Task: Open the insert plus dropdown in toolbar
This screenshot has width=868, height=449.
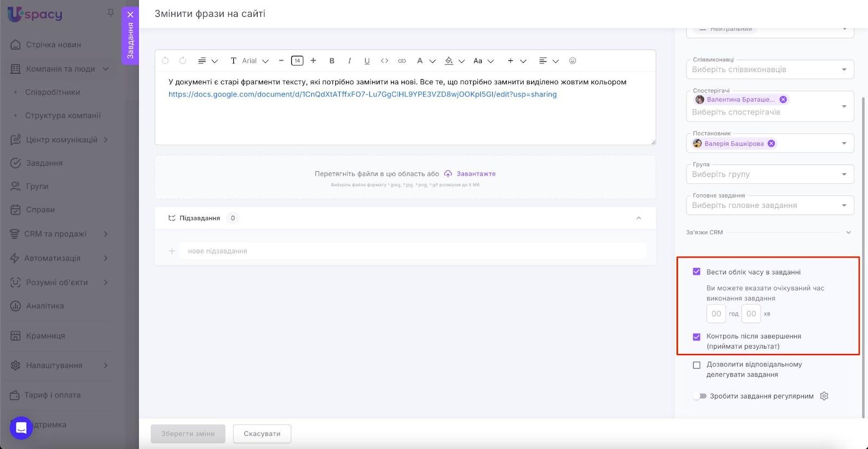Action: pos(516,61)
